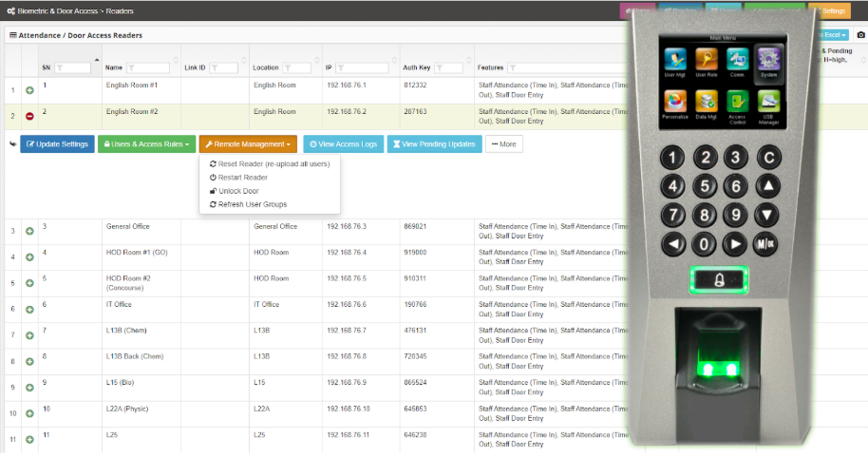Click the Location cell L22A
Viewport: 868px width, 457px height.
pyautogui.click(x=262, y=409)
